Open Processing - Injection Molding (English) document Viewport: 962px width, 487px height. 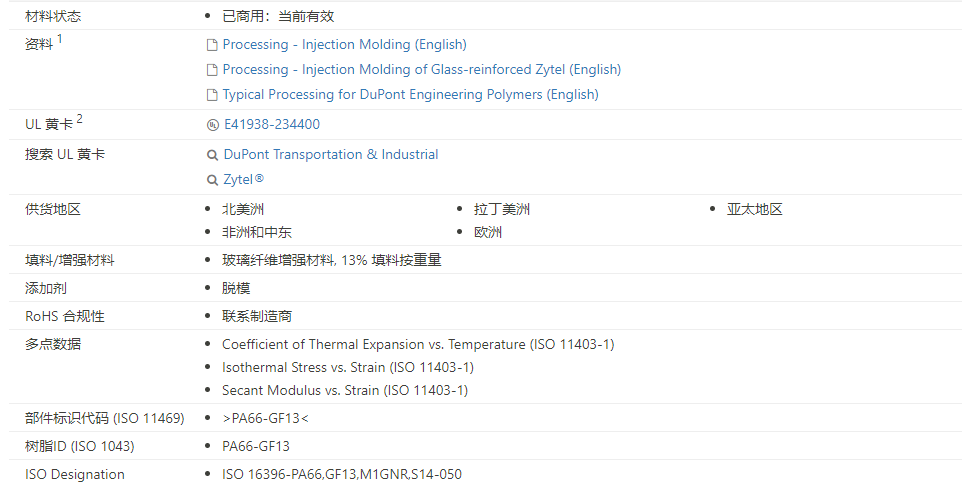click(x=344, y=45)
